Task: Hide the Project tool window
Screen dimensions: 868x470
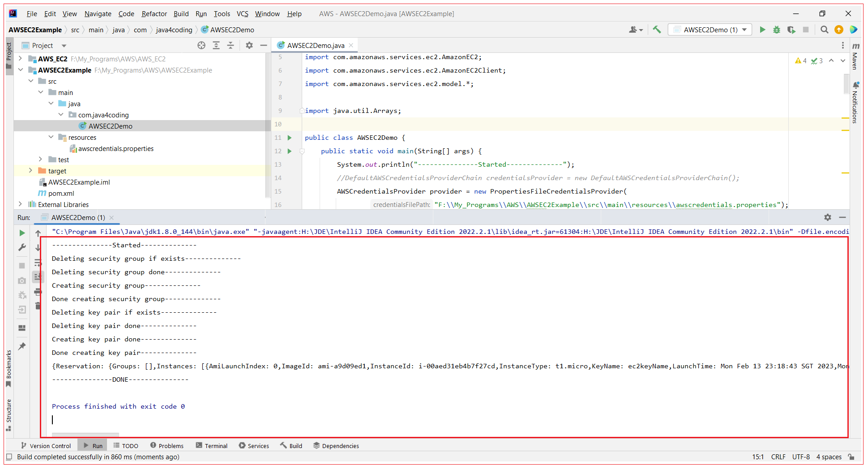Action: click(x=264, y=45)
